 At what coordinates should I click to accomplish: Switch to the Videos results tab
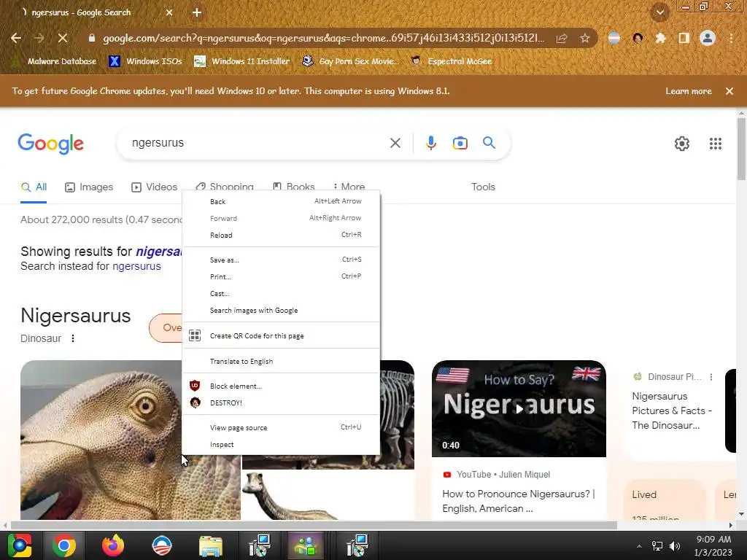click(x=154, y=187)
